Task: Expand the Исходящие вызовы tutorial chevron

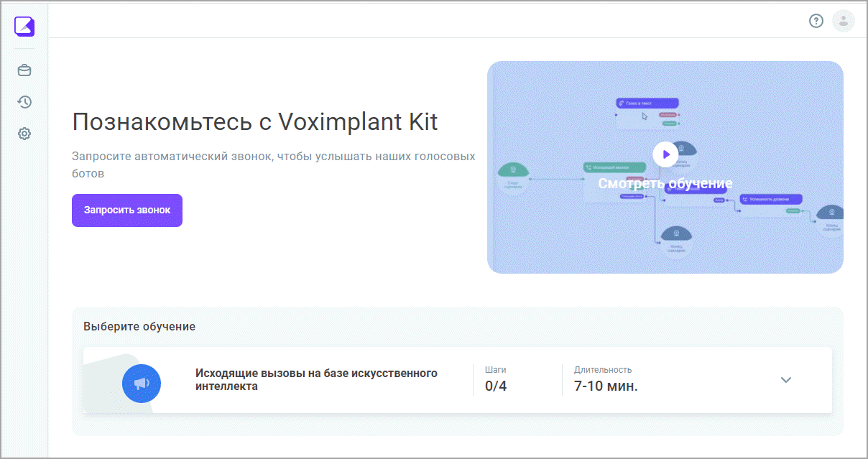Action: pyautogui.click(x=786, y=380)
